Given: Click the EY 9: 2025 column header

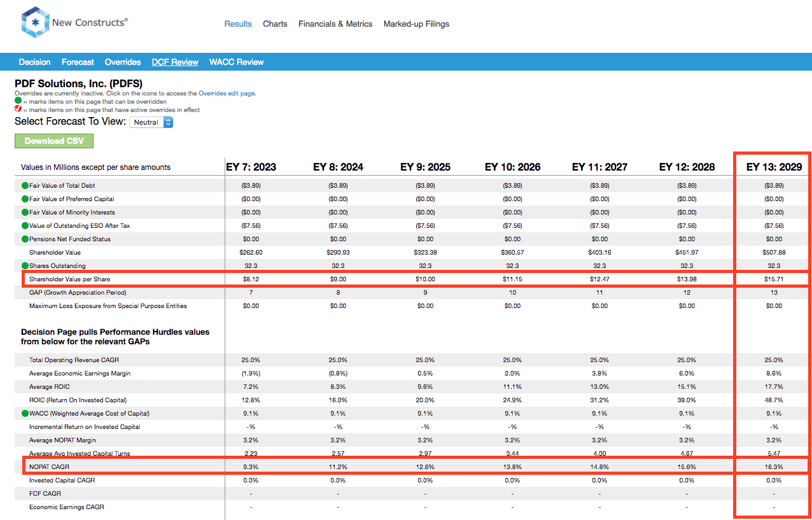Looking at the screenshot, I should [x=425, y=167].
